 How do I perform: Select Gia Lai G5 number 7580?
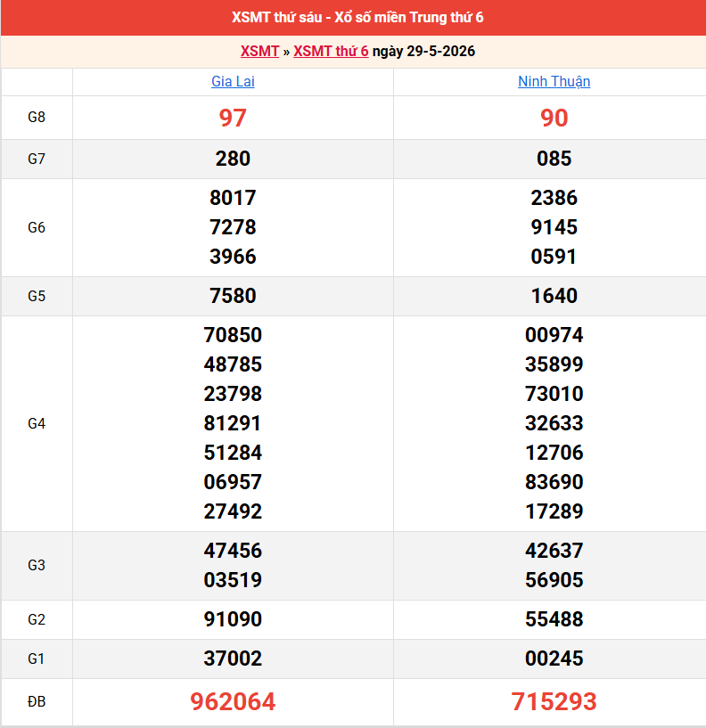[x=233, y=296]
